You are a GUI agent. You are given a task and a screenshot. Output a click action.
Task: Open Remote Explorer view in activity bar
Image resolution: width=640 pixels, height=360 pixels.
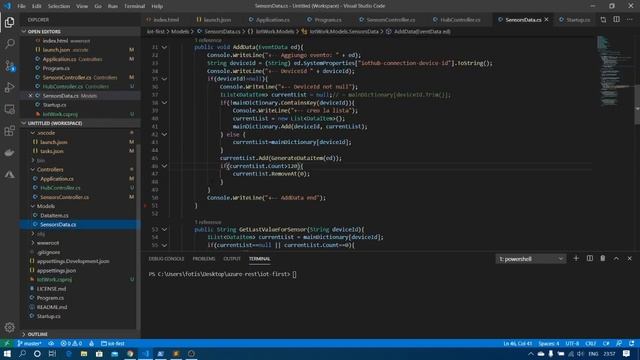tap(9, 109)
